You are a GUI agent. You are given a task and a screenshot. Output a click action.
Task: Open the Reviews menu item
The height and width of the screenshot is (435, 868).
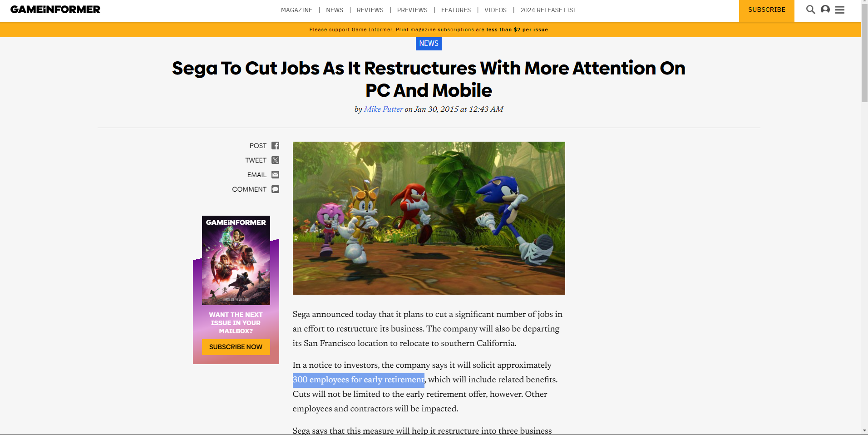[370, 10]
